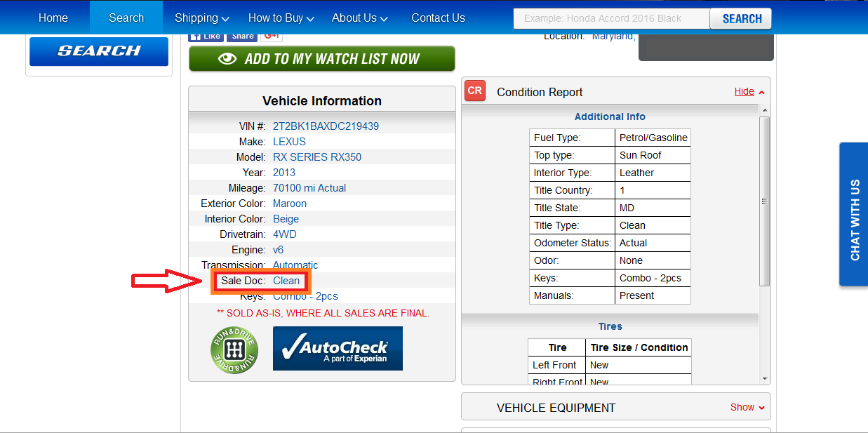The width and height of the screenshot is (868, 433).
Task: Click the SOLD AS-IS disclaimer text
Action: click(323, 313)
